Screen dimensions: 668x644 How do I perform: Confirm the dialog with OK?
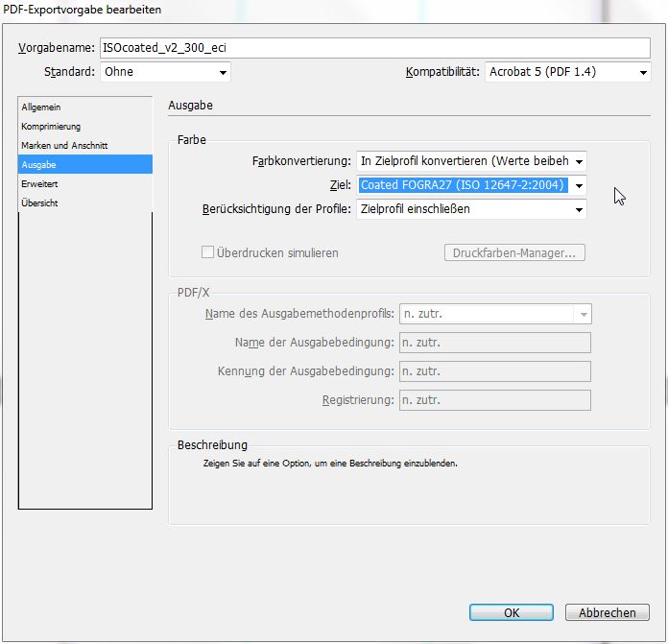(512, 612)
